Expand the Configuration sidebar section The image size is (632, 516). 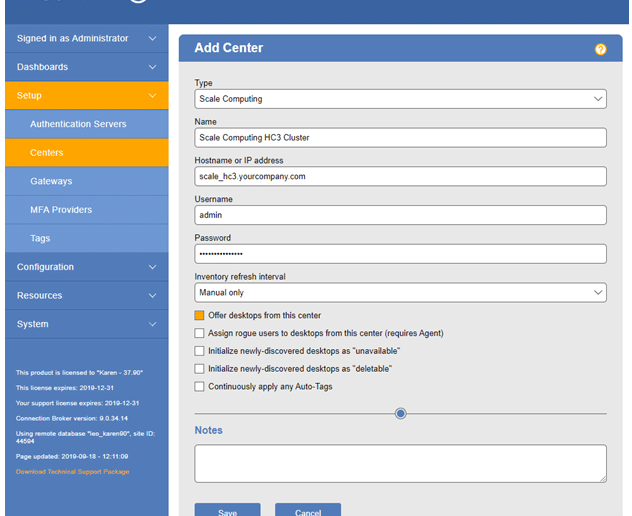87,267
